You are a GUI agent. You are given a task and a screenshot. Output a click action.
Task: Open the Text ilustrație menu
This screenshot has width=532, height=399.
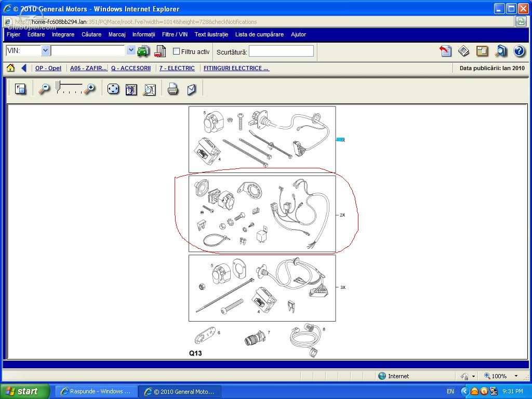point(211,34)
